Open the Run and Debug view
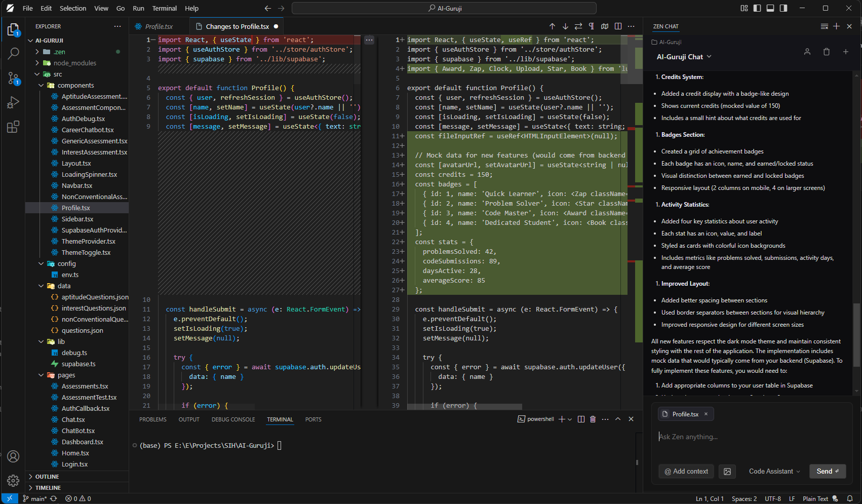The width and height of the screenshot is (862, 504). point(13,103)
